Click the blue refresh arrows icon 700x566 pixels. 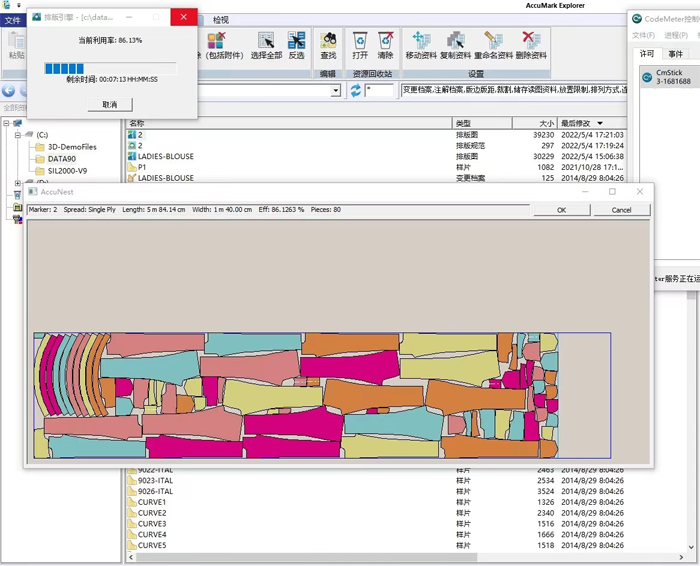(x=355, y=91)
